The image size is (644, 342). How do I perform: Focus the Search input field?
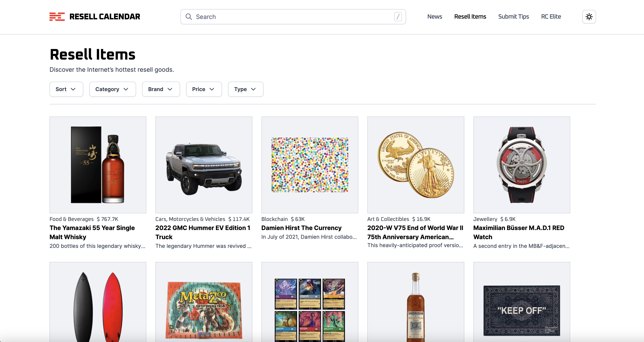tap(293, 17)
